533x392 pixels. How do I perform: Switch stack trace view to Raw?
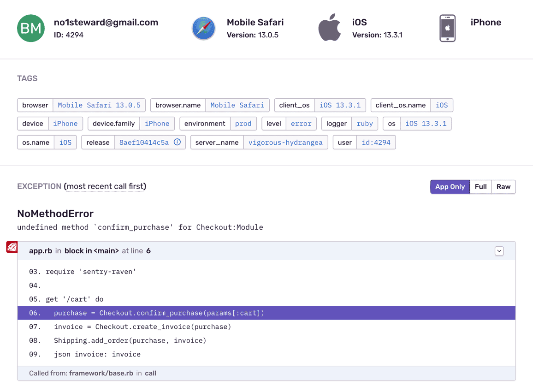(503, 187)
